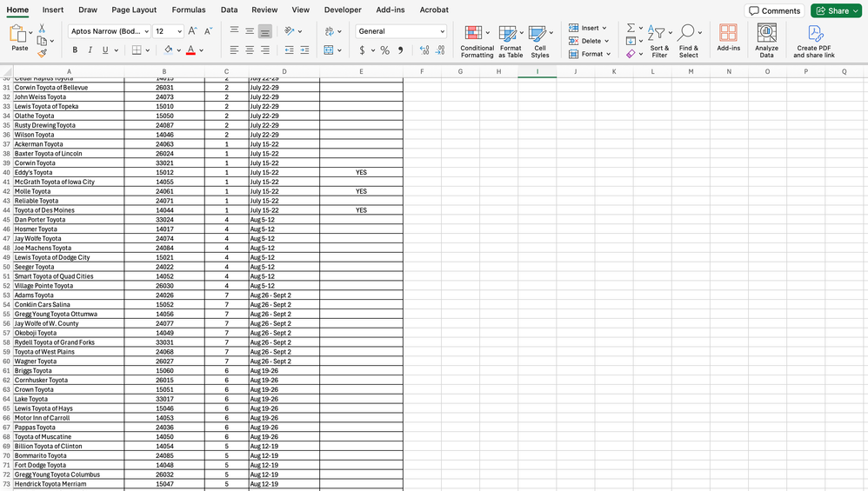The height and width of the screenshot is (491, 868).
Task: Select column D header
Action: pyautogui.click(x=284, y=72)
